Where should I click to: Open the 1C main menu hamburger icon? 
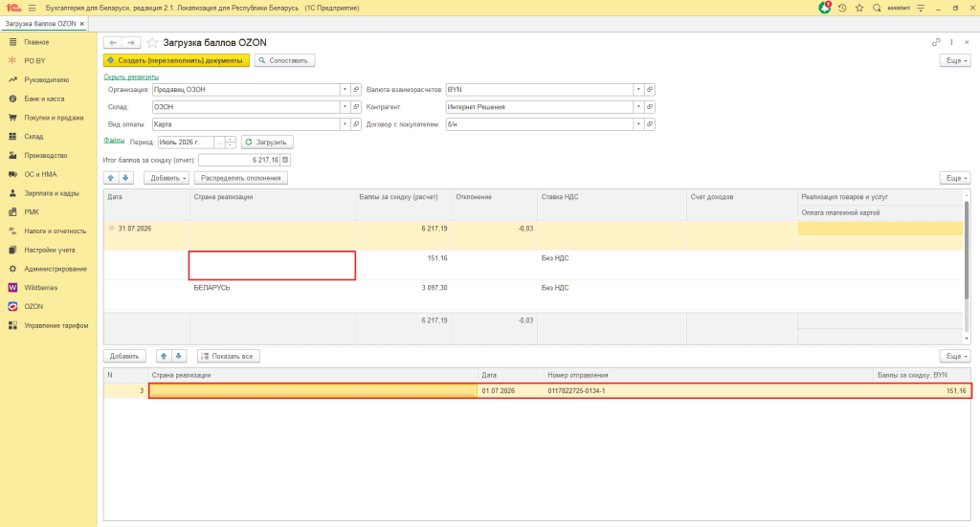click(32, 8)
